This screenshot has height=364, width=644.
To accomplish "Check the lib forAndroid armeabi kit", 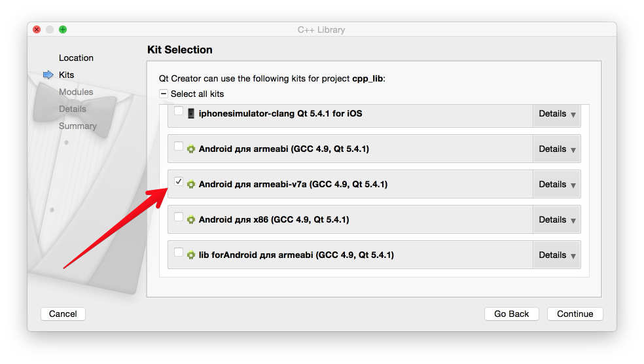I will 179,253.
